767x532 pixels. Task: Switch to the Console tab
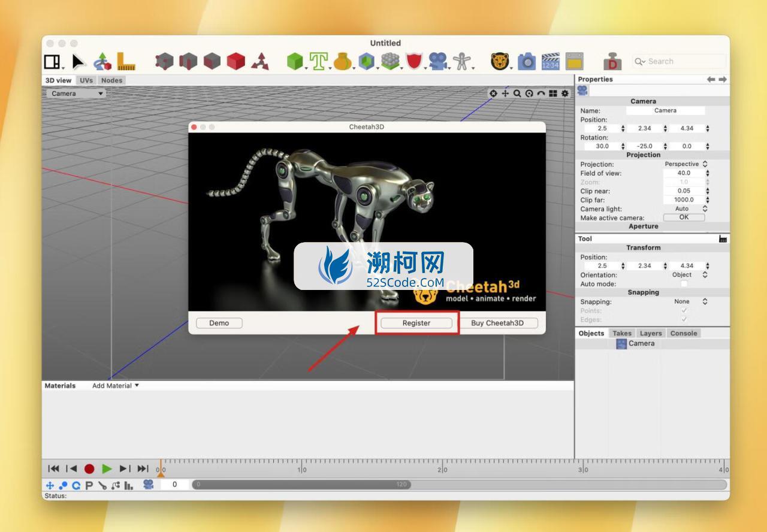click(x=684, y=333)
